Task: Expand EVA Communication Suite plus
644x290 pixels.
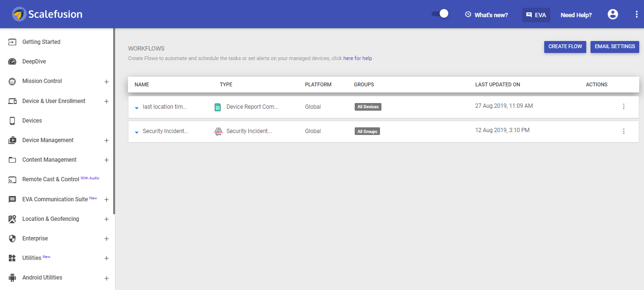Action: [106, 200]
